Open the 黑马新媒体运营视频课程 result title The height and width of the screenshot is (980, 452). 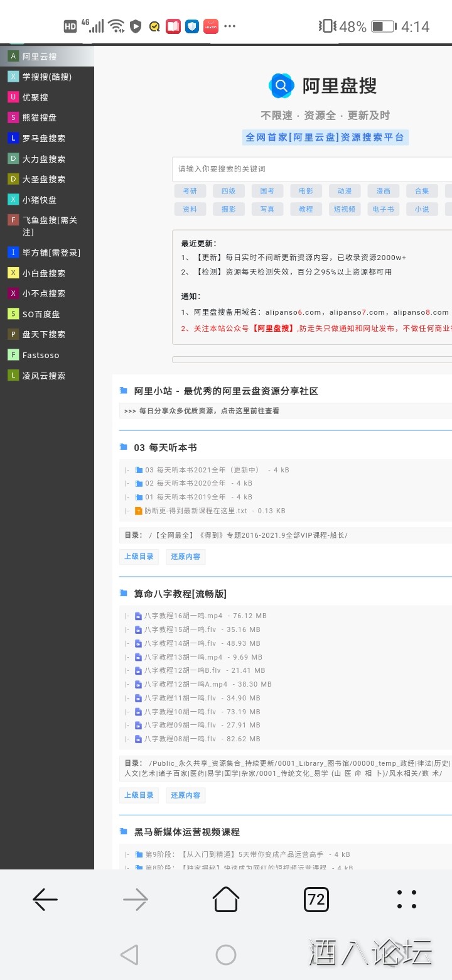[x=186, y=832]
